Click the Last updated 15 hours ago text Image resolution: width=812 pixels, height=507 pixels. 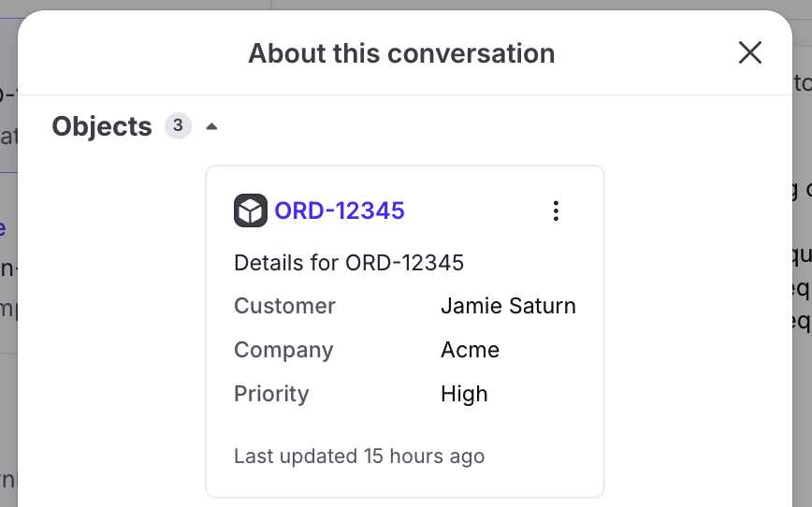point(359,456)
